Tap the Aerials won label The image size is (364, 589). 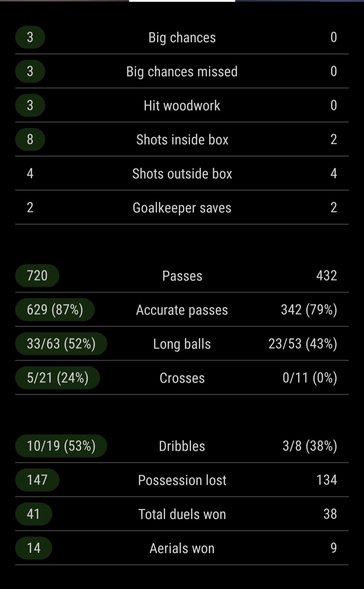pyautogui.click(x=182, y=548)
